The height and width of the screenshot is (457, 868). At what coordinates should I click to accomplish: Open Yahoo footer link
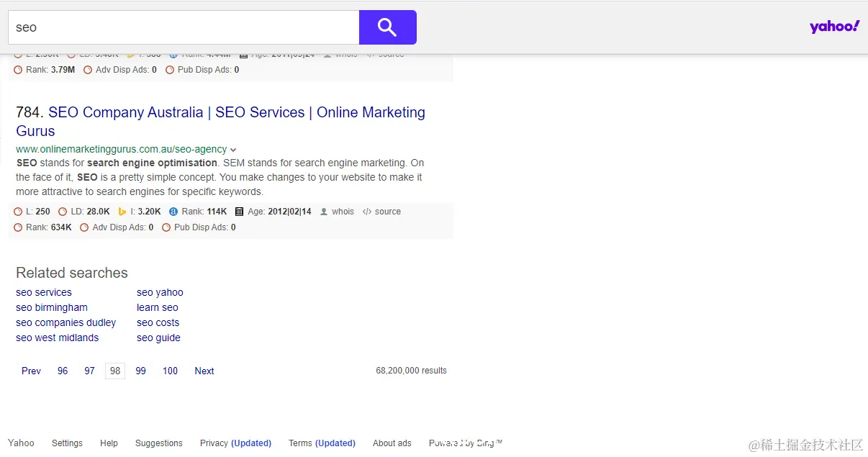click(21, 443)
